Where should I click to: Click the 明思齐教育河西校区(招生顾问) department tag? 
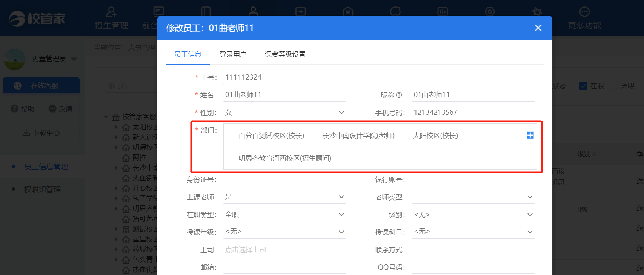[285, 158]
